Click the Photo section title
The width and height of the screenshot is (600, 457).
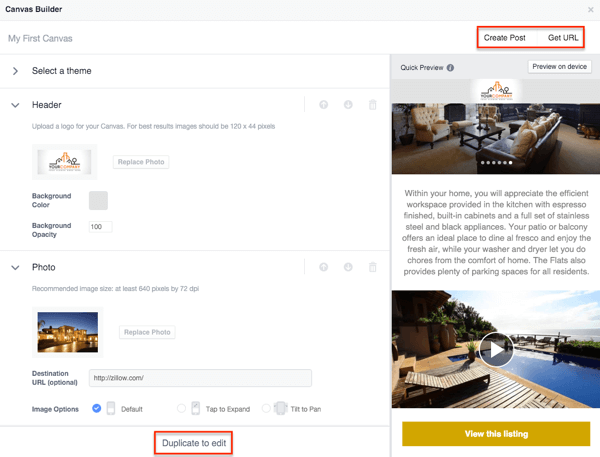point(44,267)
